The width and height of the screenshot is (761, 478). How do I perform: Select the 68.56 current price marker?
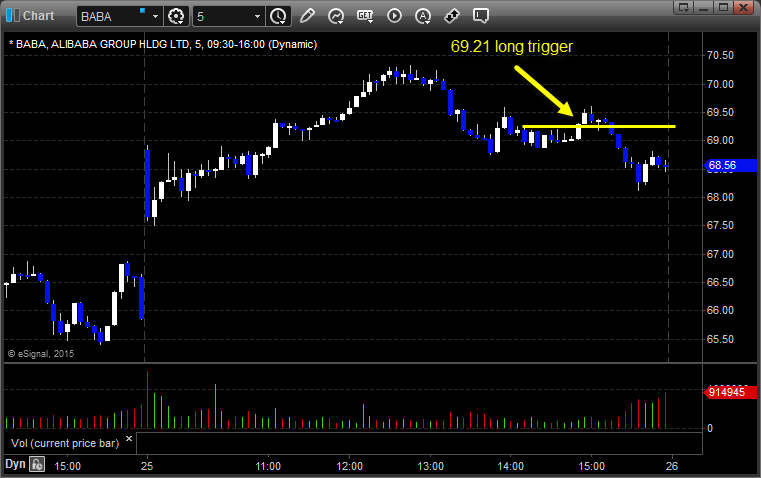pos(730,165)
